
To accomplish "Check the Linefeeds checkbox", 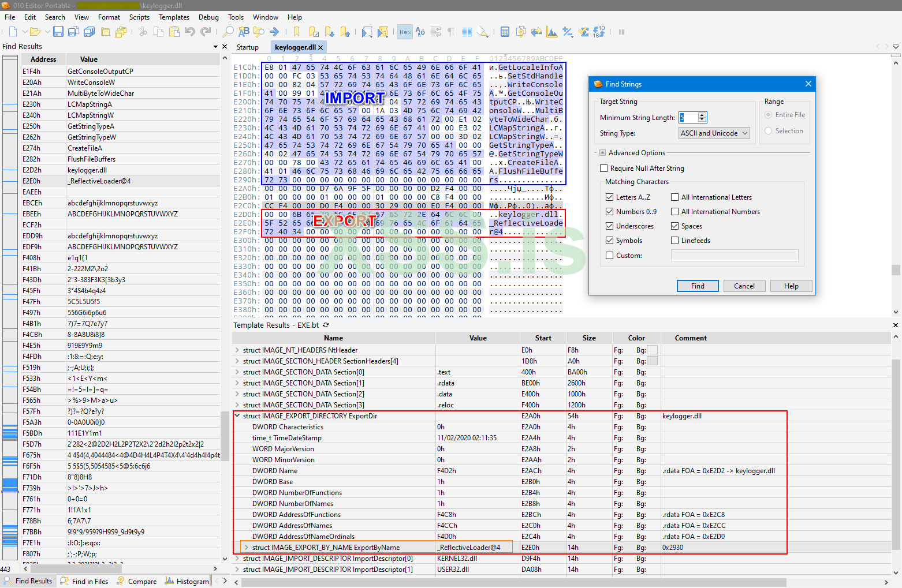I will 674,241.
